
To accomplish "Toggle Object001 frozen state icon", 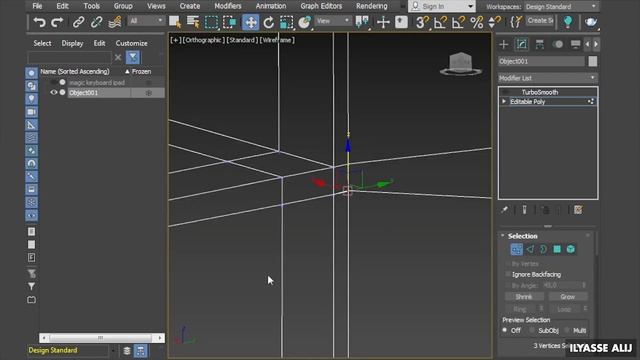I will (149, 93).
